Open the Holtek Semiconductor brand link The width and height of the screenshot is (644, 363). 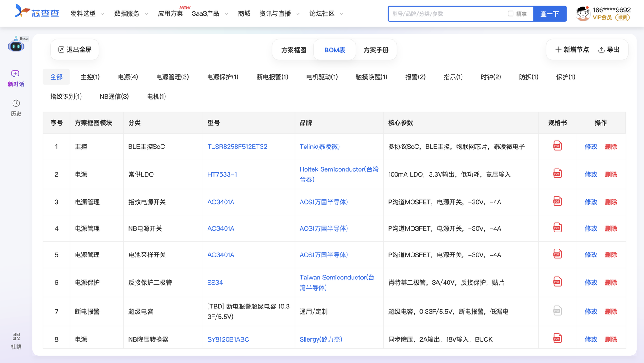tap(339, 174)
